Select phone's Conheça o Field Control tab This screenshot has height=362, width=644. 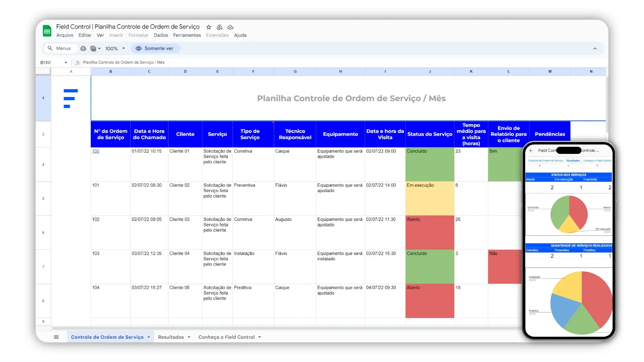coord(597,161)
